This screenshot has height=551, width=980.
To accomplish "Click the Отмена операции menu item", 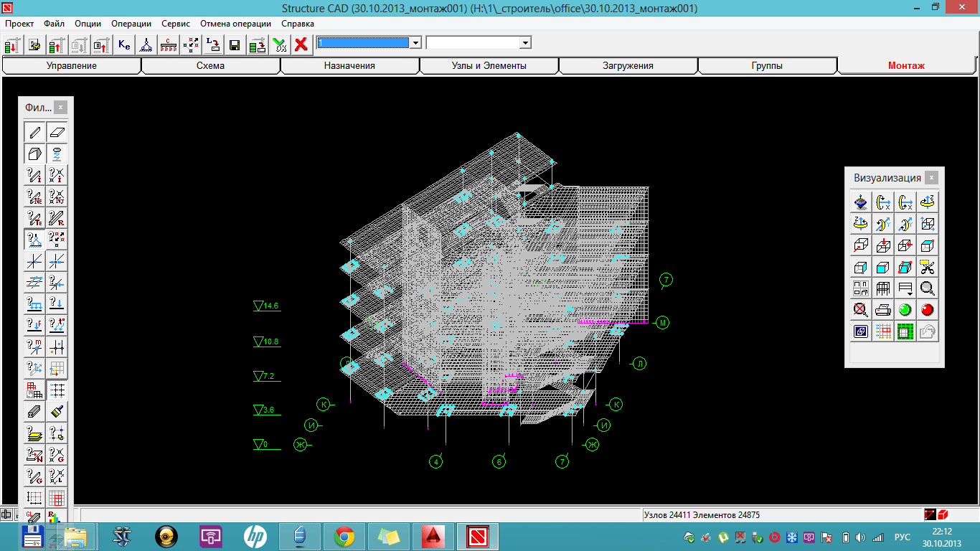I will 235,24.
